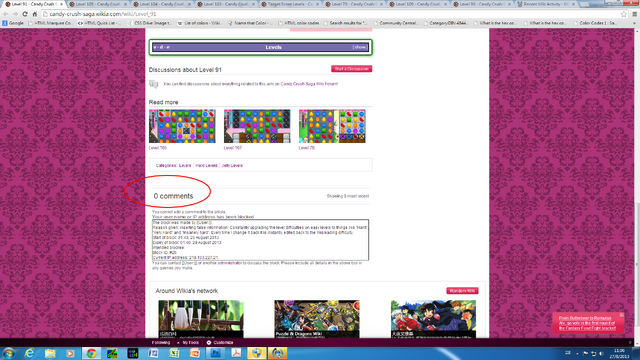Launch Internet Explorer from the taskbar
The width and height of the screenshot is (640, 360).
[29, 353]
